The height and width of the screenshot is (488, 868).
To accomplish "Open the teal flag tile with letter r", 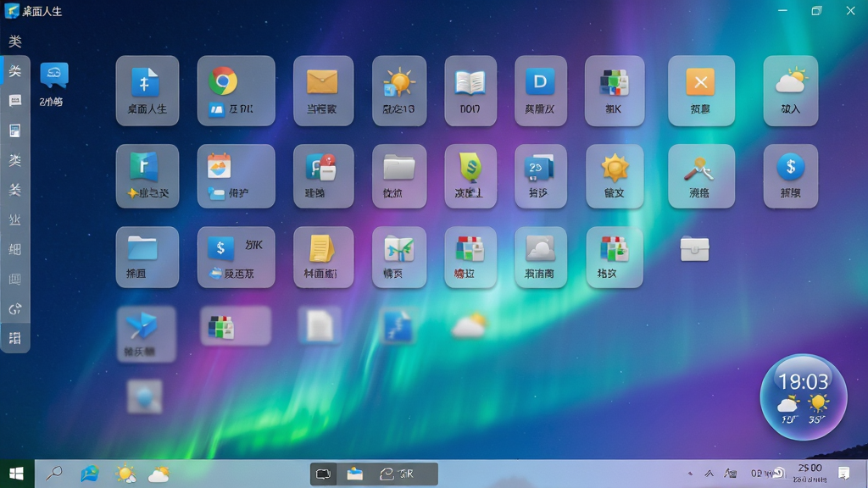I will (147, 176).
